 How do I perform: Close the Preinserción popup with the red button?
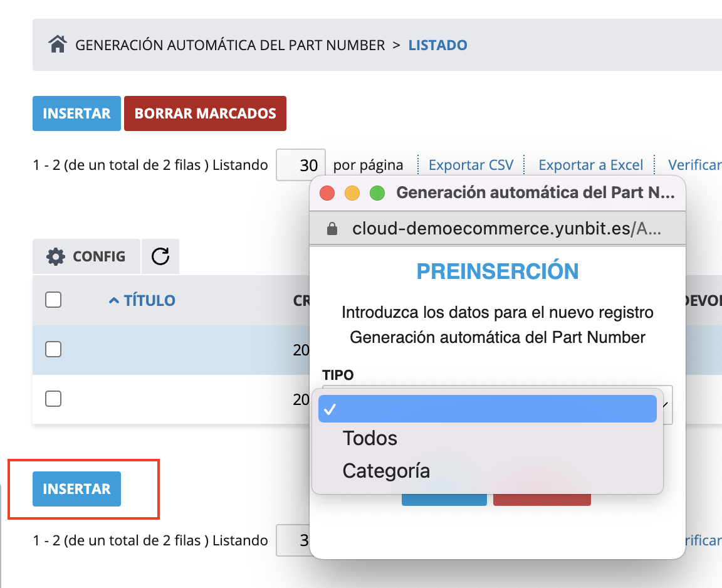pos(327,193)
